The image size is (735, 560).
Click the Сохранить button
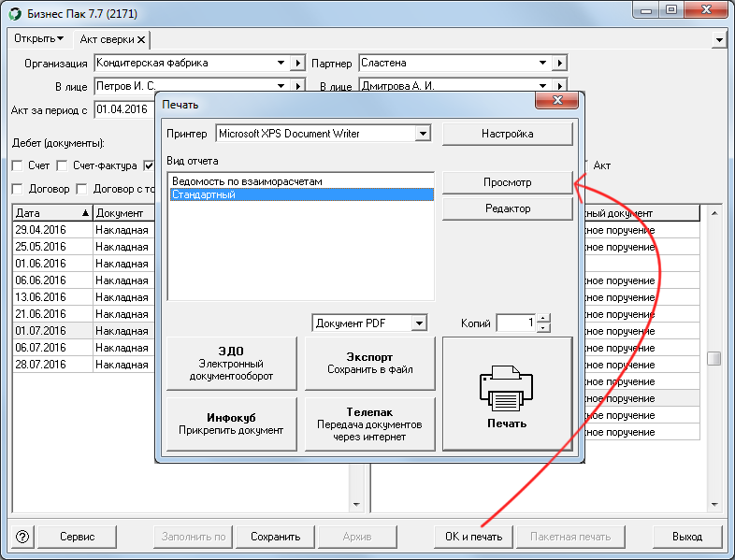(275, 537)
